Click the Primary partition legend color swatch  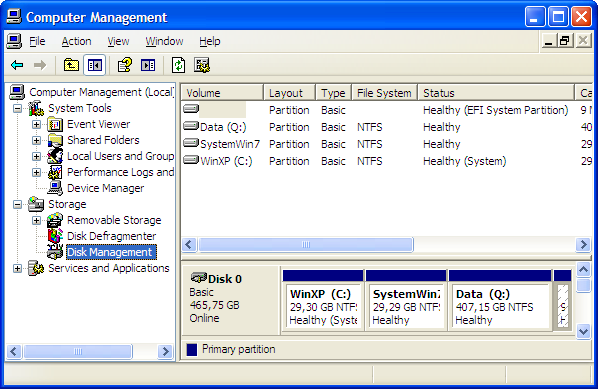click(x=192, y=349)
